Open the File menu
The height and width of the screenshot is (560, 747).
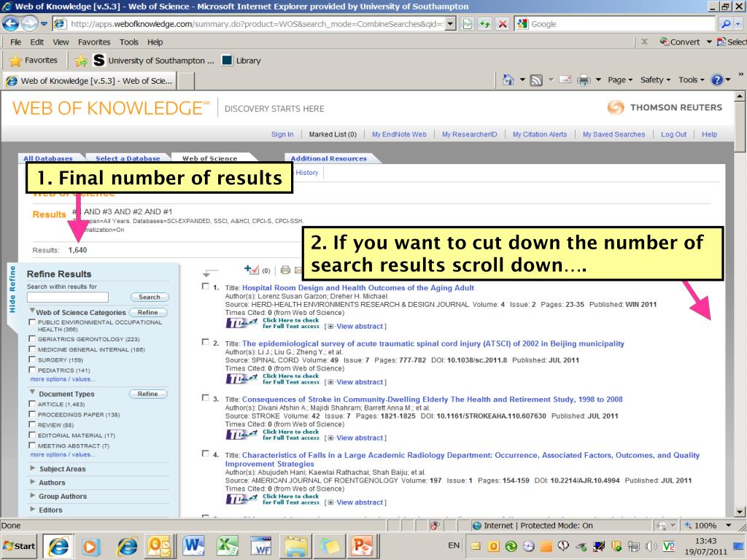pos(16,42)
